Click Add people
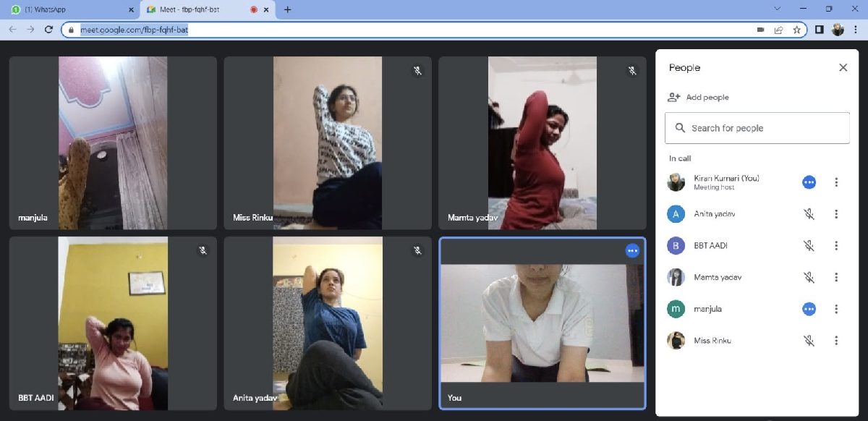Image resolution: width=868 pixels, height=421 pixels. coord(698,98)
